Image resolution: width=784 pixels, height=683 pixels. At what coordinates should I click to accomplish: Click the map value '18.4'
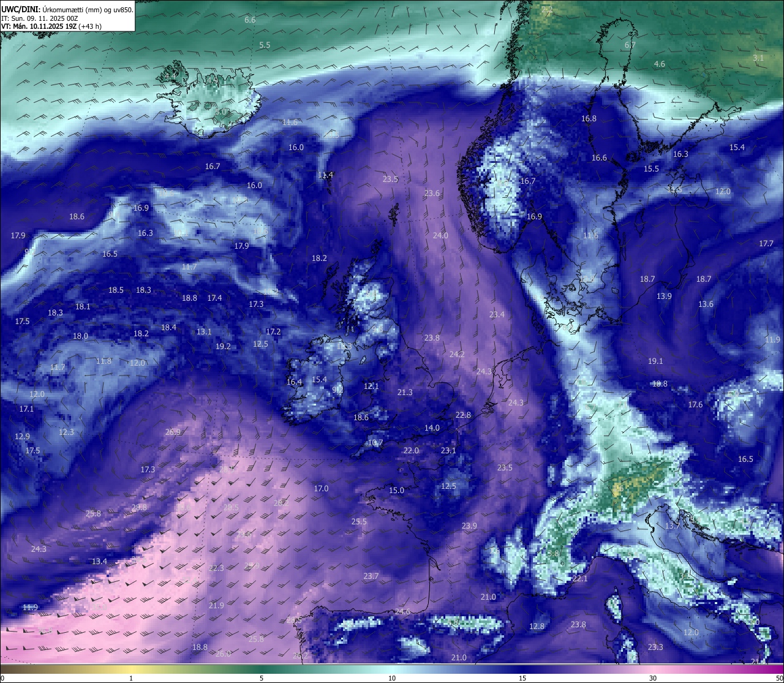(168, 328)
